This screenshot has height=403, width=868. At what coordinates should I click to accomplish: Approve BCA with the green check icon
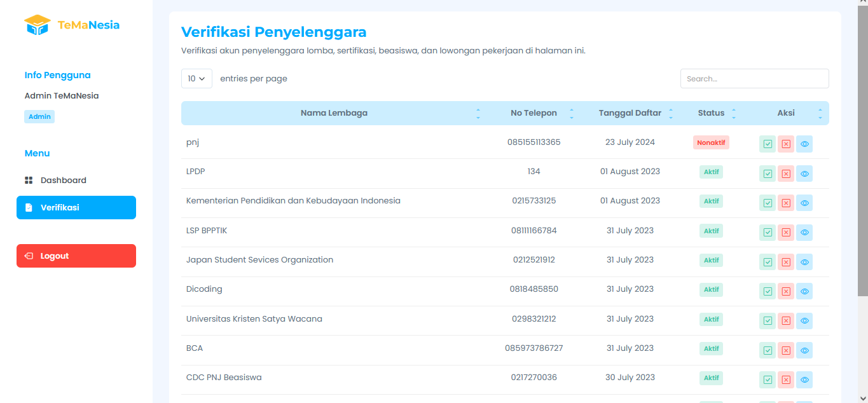[768, 350]
